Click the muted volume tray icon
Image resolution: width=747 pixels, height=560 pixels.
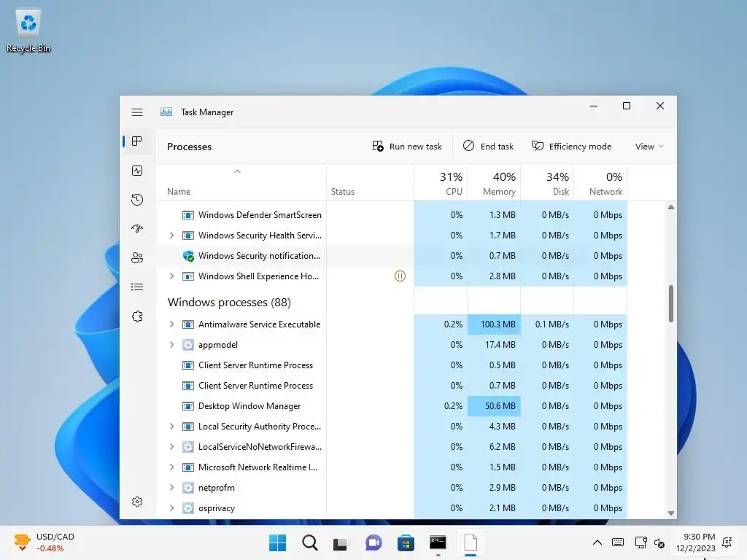(659, 542)
